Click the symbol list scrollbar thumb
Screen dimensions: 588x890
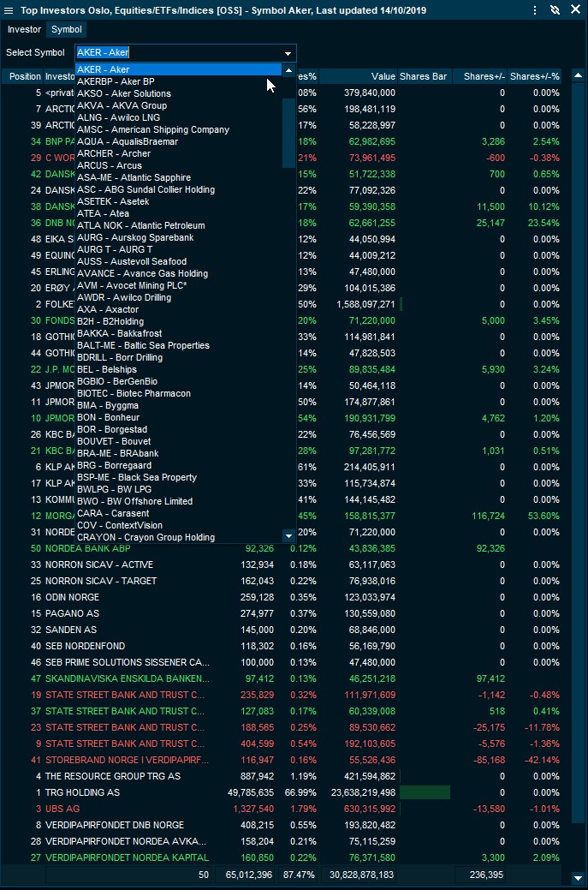click(288, 128)
